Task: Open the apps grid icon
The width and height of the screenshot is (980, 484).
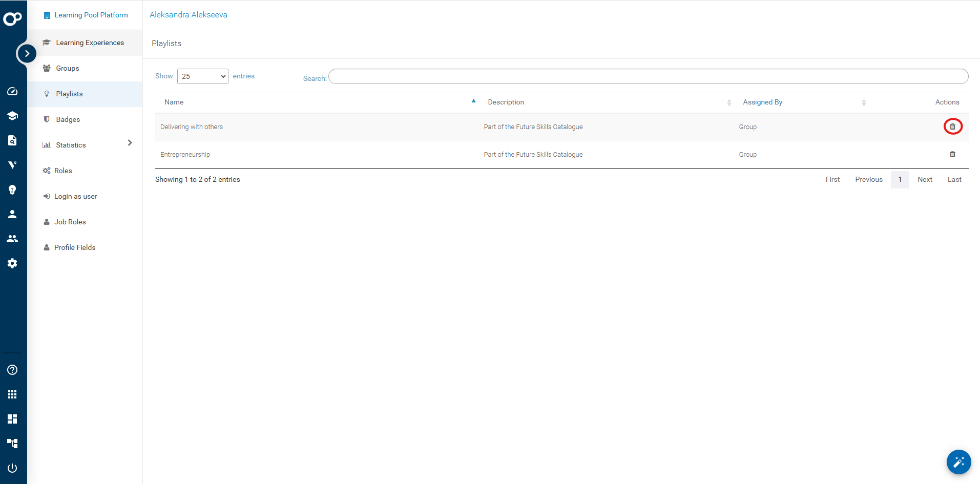Action: [12, 394]
